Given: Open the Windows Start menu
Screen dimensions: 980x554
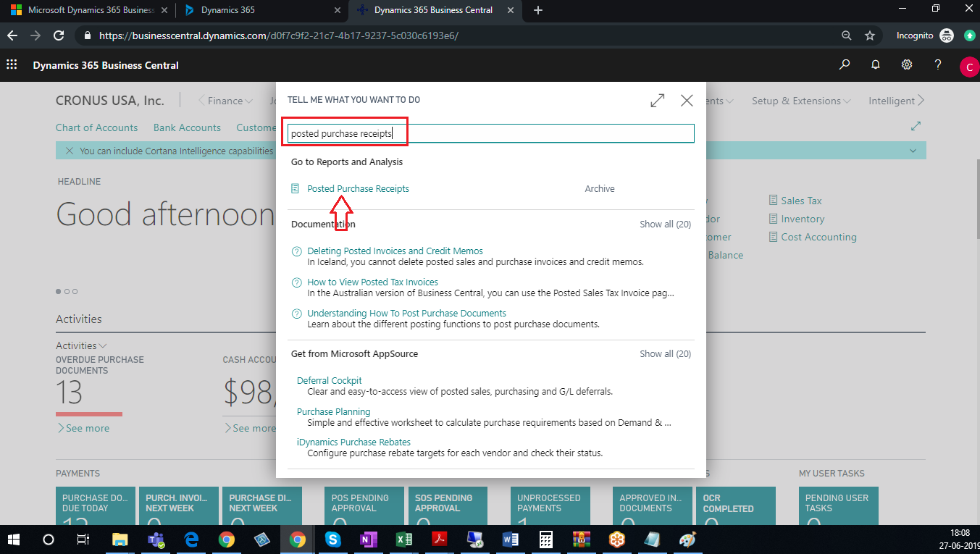Looking at the screenshot, I should pyautogui.click(x=14, y=540).
